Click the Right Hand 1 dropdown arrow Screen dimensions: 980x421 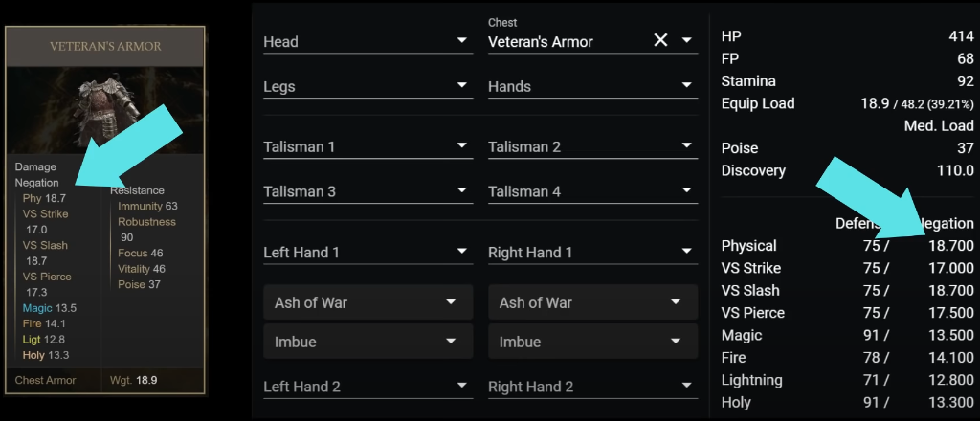(687, 253)
